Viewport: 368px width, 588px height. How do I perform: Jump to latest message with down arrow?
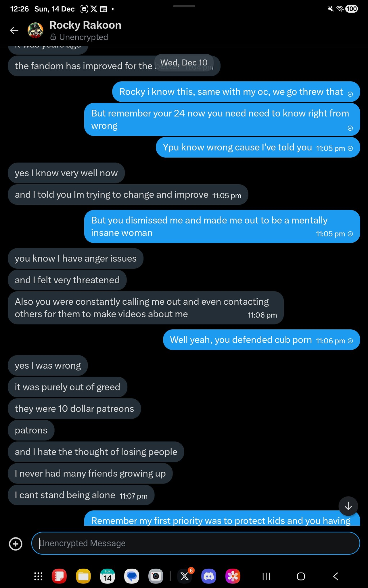click(x=348, y=506)
